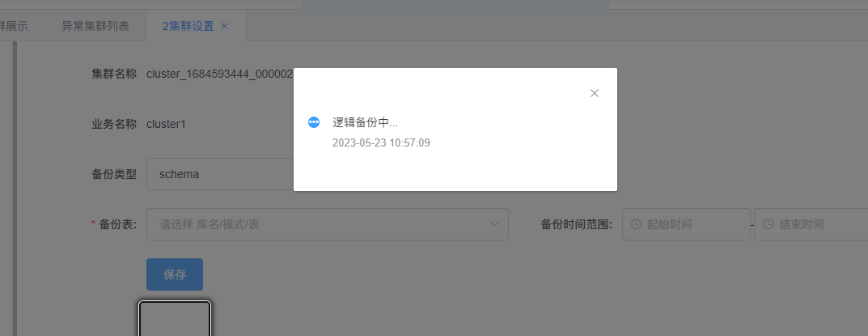Click the clock icon in 结束时间 field
Image resolution: width=868 pixels, height=336 pixels.
pyautogui.click(x=768, y=224)
